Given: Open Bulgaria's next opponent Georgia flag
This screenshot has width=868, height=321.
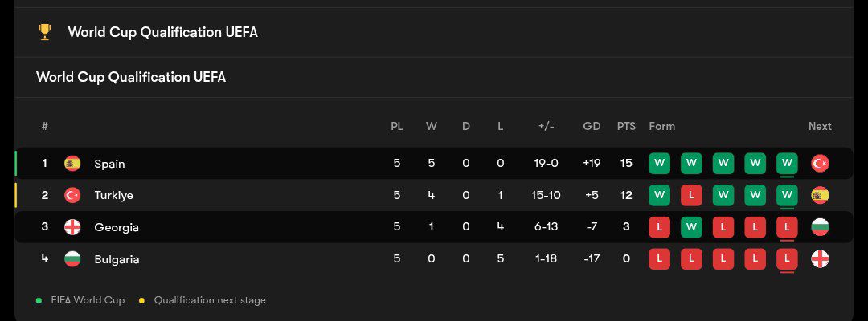Looking at the screenshot, I should [x=820, y=259].
